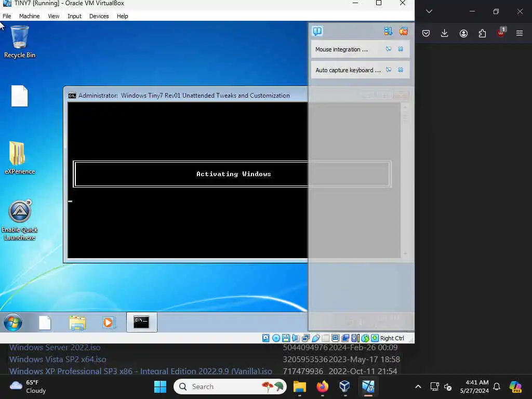Click the network adapters status icon
Viewport: 532px width, 399px height.
pos(305,338)
